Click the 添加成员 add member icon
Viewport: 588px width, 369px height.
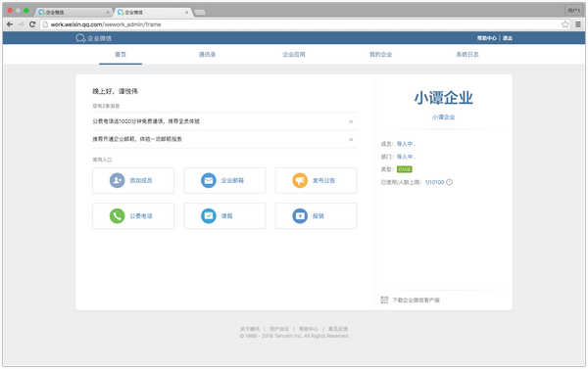[117, 180]
